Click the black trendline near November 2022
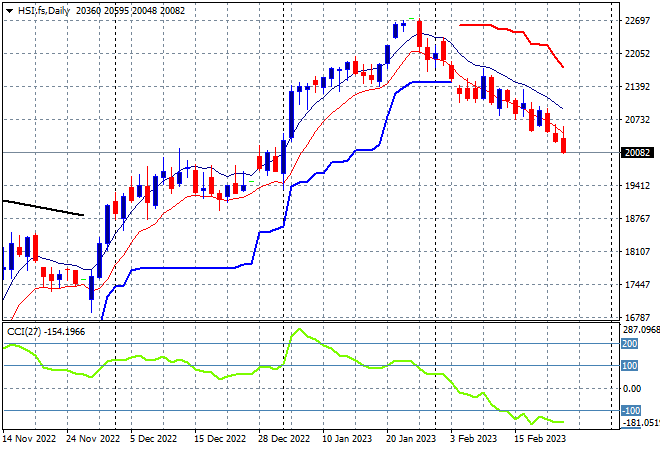 pos(43,208)
